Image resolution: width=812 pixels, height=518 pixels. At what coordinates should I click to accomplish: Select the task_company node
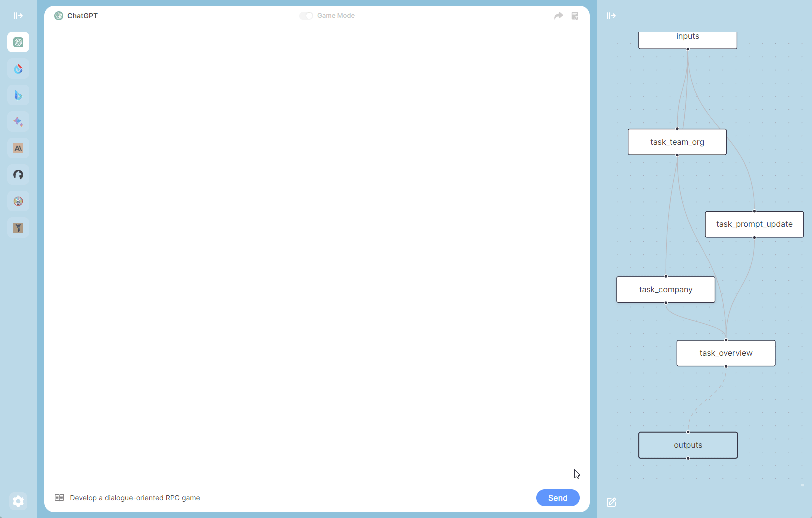tap(666, 290)
